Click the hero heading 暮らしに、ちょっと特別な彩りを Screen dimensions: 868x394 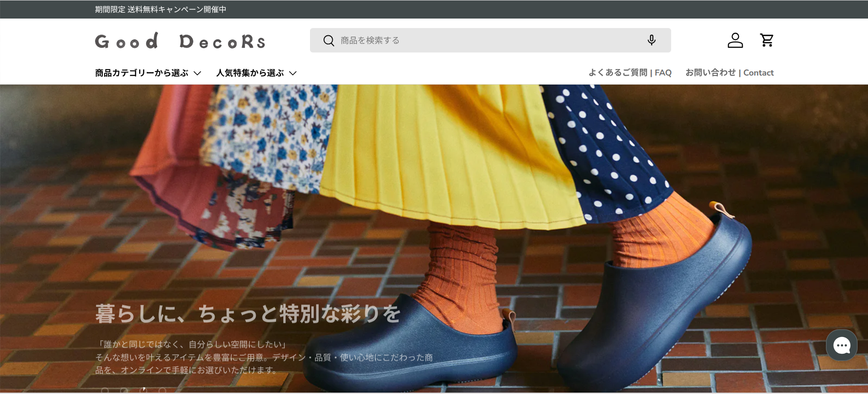[248, 313]
